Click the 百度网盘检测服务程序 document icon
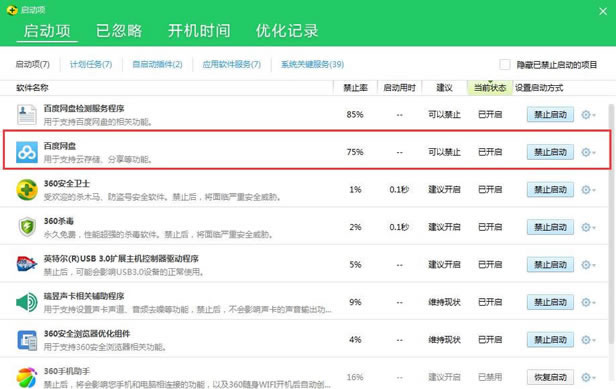The width and height of the screenshot is (616, 389). click(27, 115)
